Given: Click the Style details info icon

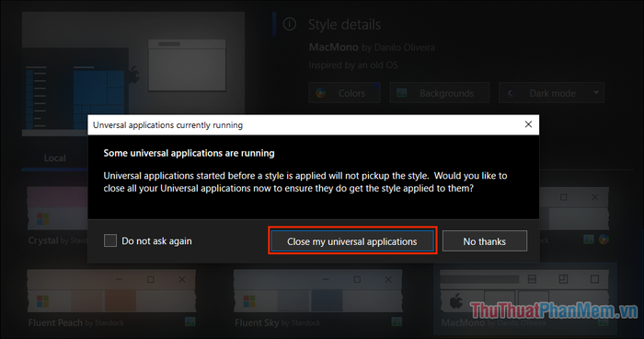Looking at the screenshot, I should tap(290, 25).
